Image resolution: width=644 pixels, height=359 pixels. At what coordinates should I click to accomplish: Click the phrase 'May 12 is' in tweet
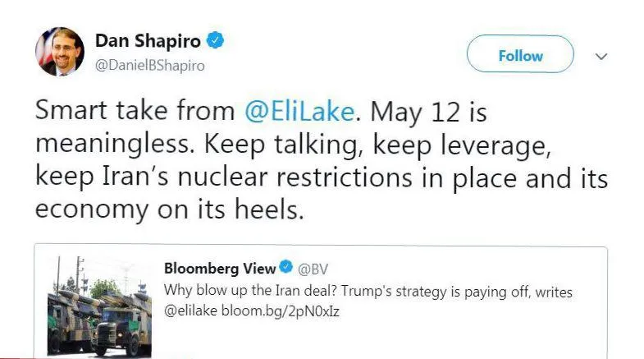tap(428, 112)
